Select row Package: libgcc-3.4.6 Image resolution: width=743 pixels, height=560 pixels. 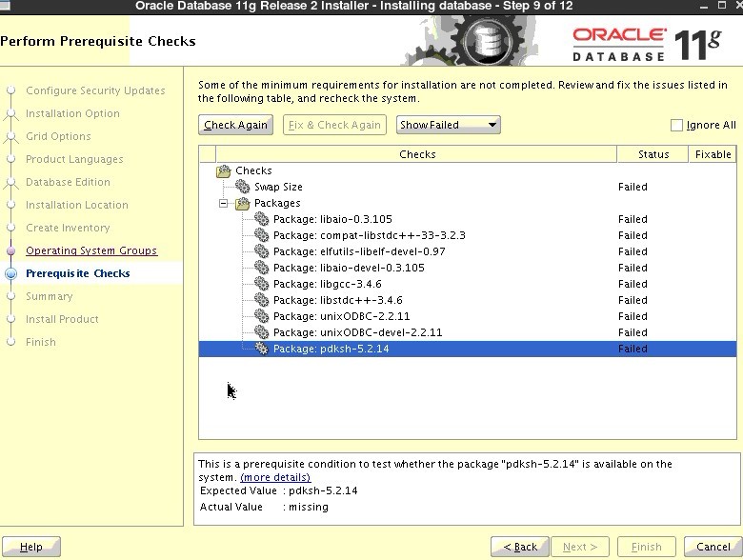pyautogui.click(x=467, y=284)
